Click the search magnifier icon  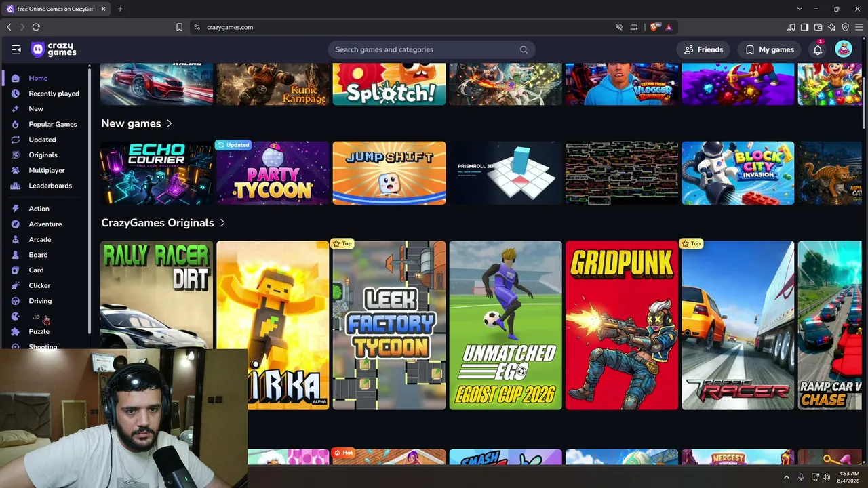524,49
